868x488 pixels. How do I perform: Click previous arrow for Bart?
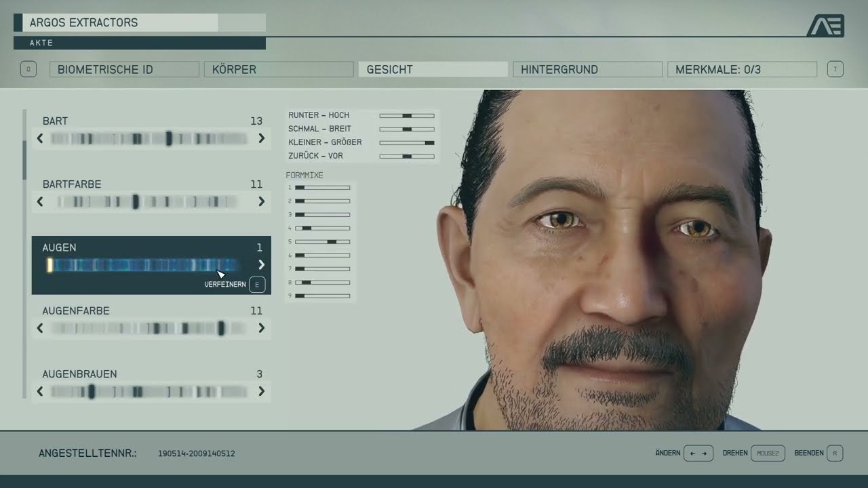pos(40,138)
